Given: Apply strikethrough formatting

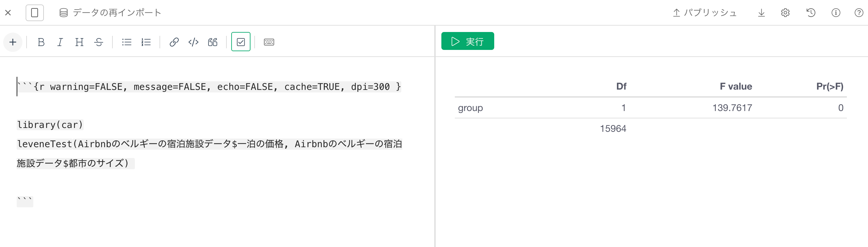Looking at the screenshot, I should coord(99,42).
